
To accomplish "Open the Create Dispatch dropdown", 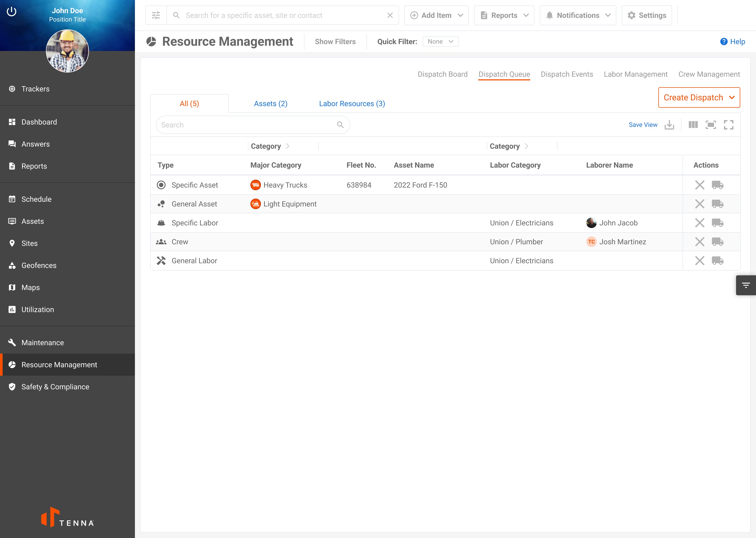I will (699, 97).
